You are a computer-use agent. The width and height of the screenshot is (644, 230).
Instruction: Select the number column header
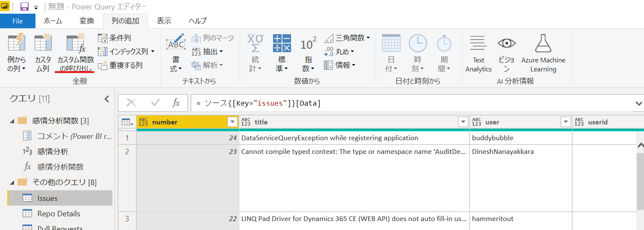pos(187,122)
